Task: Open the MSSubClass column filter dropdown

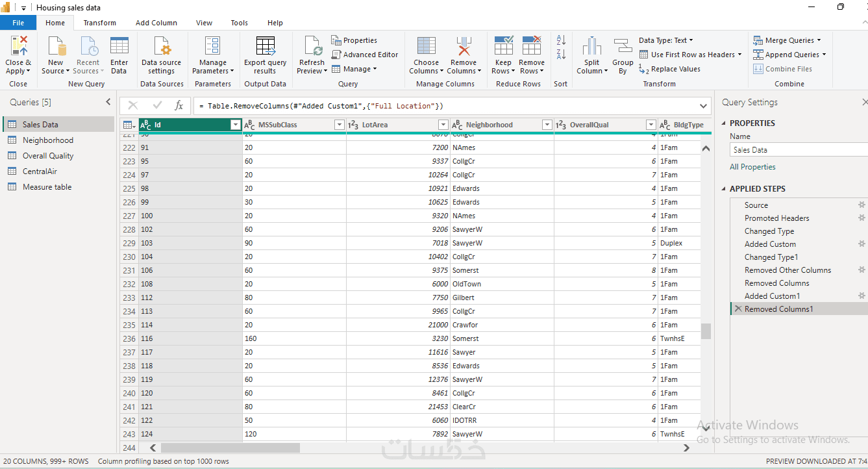Action: point(340,125)
